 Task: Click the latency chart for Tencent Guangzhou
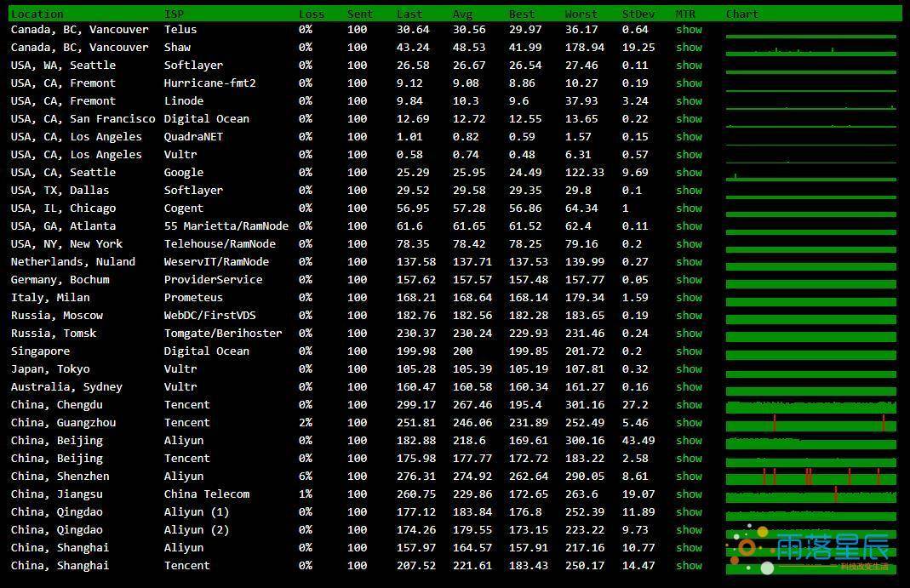810,423
